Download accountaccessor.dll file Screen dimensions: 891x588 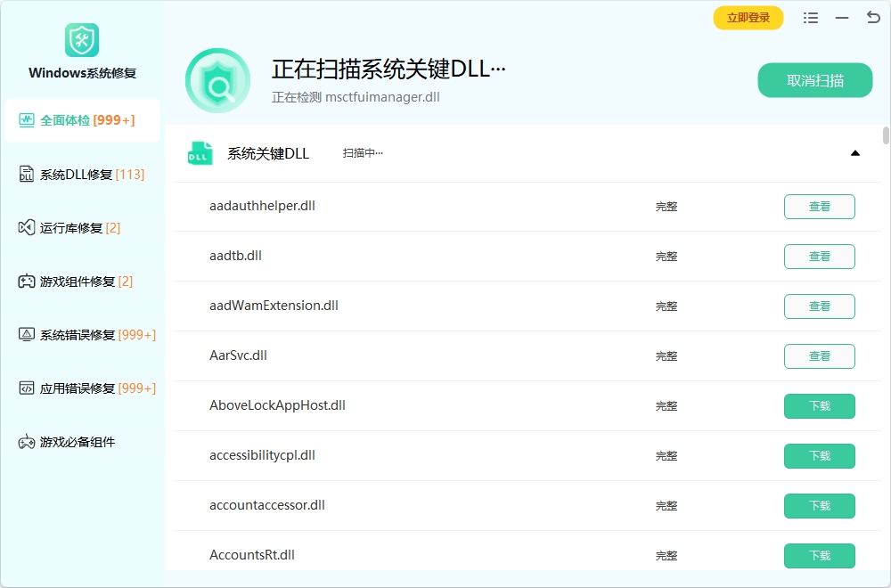point(819,506)
